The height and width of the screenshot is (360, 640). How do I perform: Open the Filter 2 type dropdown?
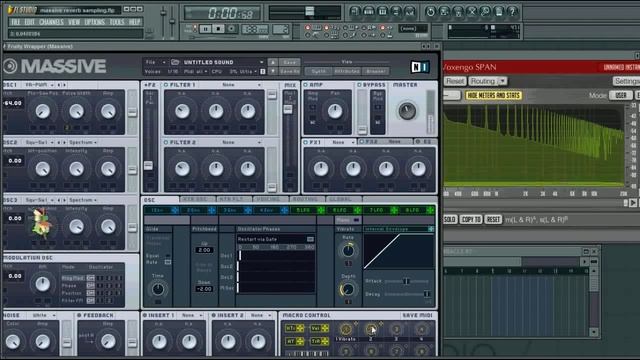point(241,142)
